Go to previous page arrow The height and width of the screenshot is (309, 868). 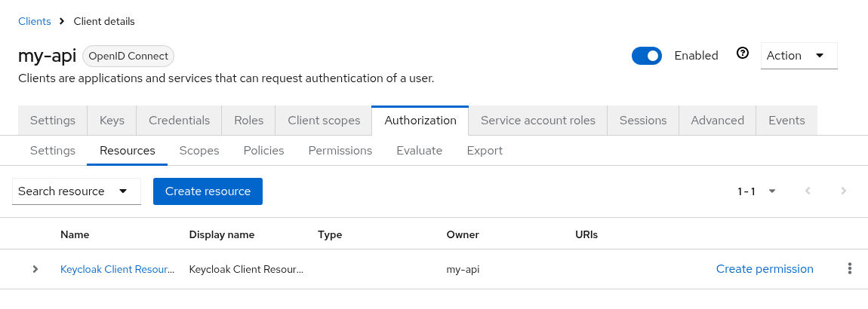[808, 191]
